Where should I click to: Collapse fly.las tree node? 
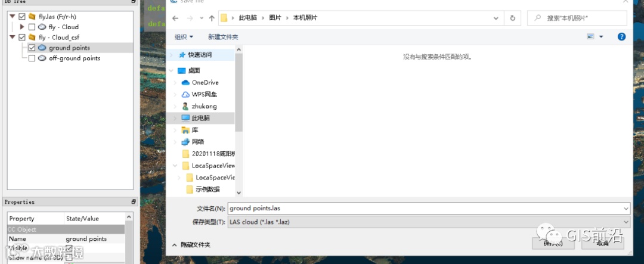pos(13,17)
